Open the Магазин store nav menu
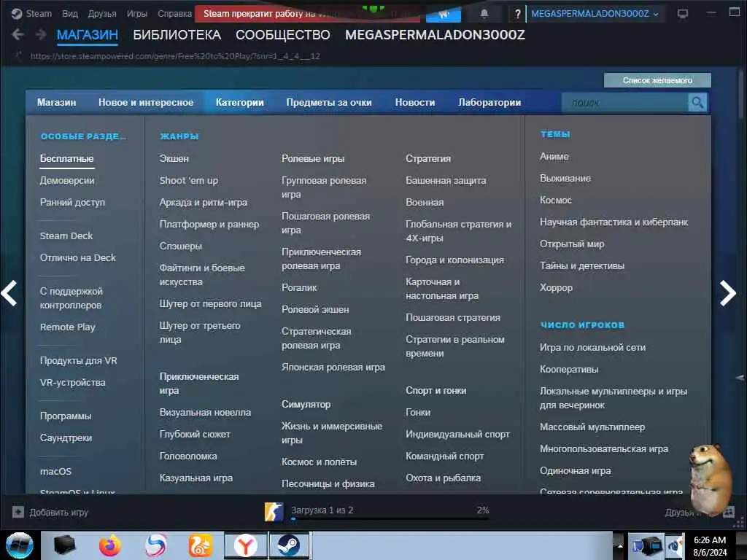This screenshot has height=560, width=747. pyautogui.click(x=57, y=102)
